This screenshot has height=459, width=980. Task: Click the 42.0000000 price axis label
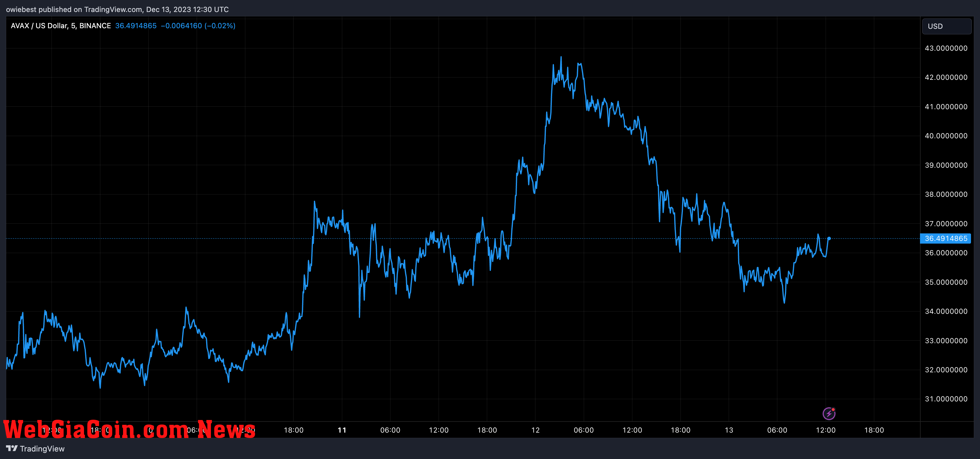946,78
